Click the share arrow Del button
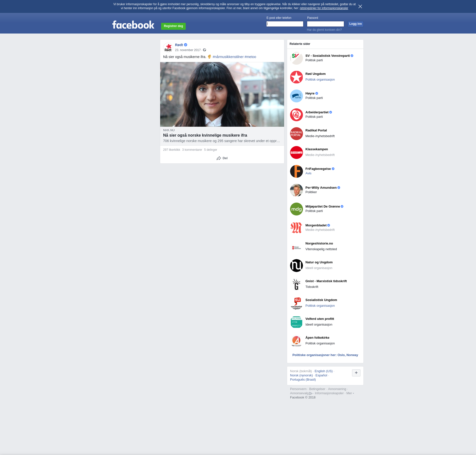The width and height of the screenshot is (476, 455). (222, 158)
